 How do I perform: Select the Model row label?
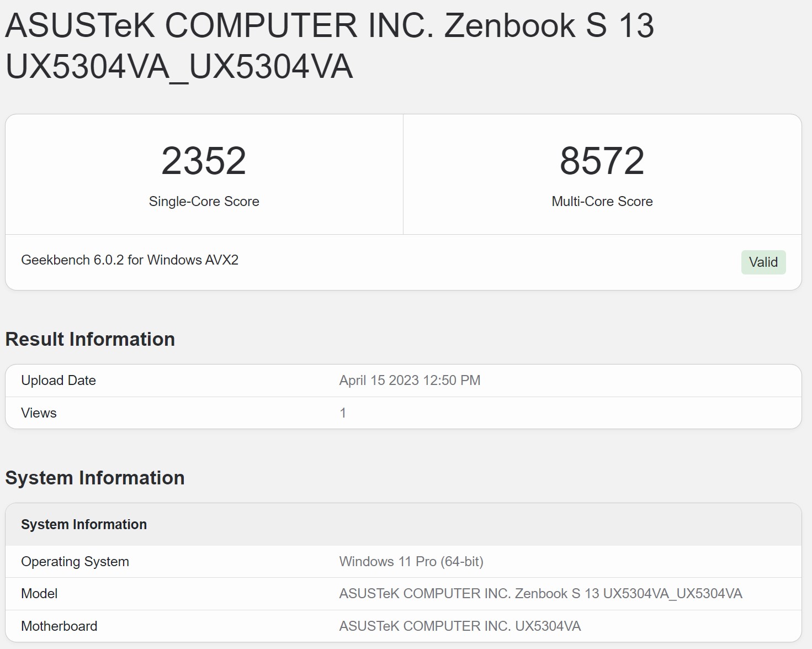39,594
